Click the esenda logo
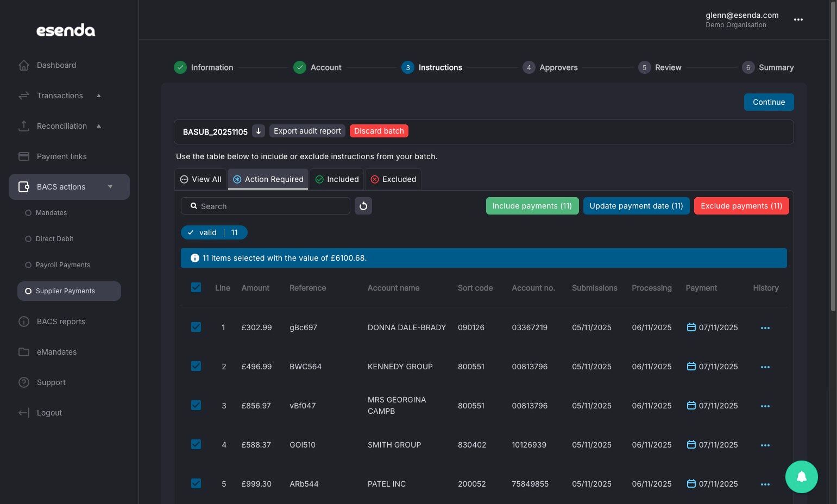This screenshot has height=504, width=837. [x=66, y=30]
